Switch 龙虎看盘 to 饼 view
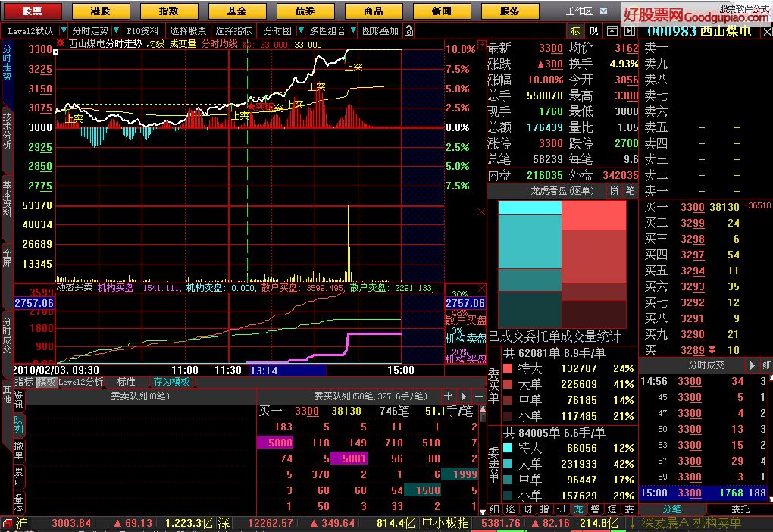This screenshot has width=773, height=532. tap(614, 191)
